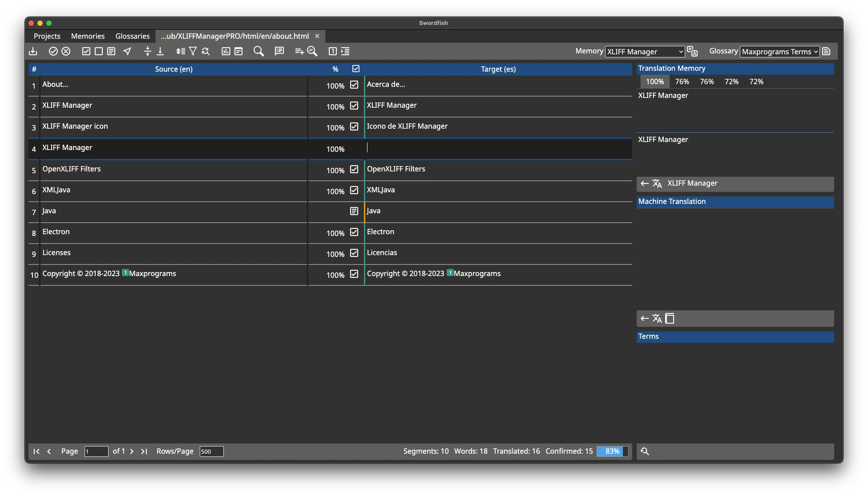Click the funnel filter toolbar icon
Screen dimensions: 868x496
point(193,51)
